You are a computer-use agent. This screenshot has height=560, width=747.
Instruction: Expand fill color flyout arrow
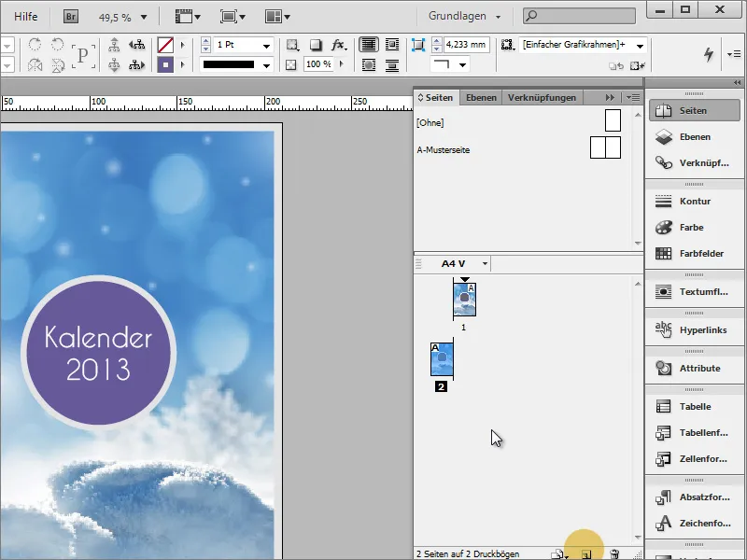(182, 45)
